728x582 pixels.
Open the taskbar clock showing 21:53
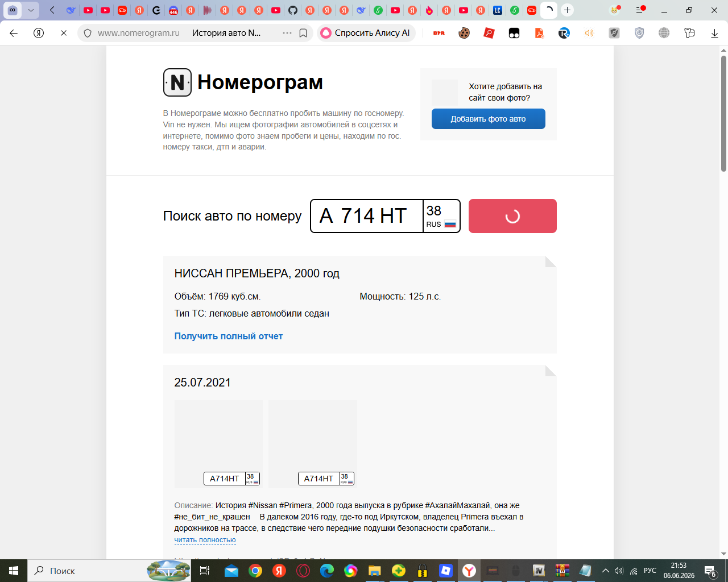click(679, 571)
